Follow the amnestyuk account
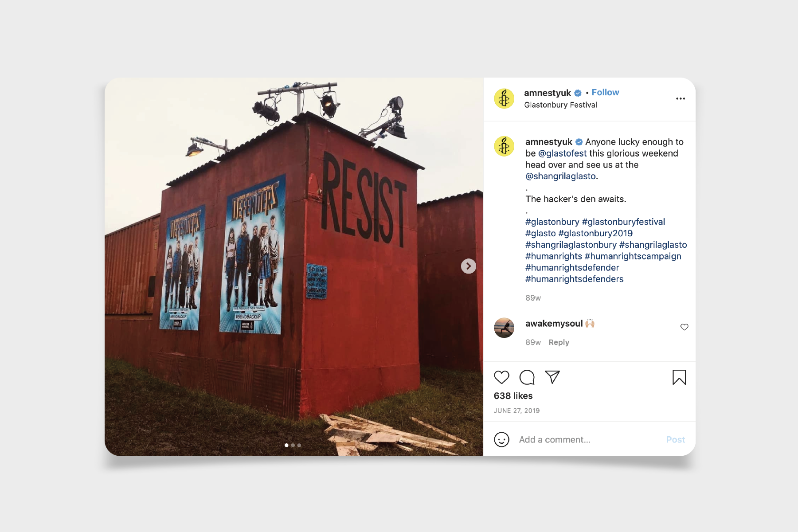798x532 pixels. 605,92
